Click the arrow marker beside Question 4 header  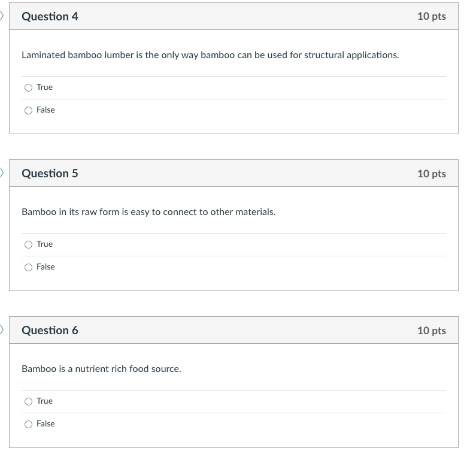(x=2, y=16)
